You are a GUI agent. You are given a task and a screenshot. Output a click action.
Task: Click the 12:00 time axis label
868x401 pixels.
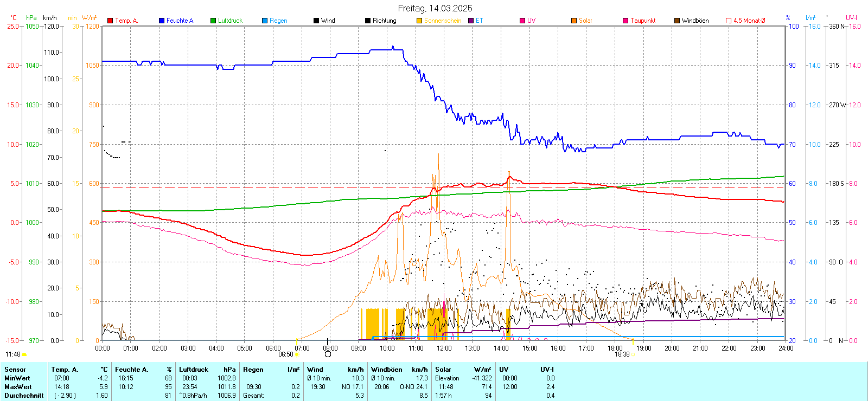coord(444,348)
